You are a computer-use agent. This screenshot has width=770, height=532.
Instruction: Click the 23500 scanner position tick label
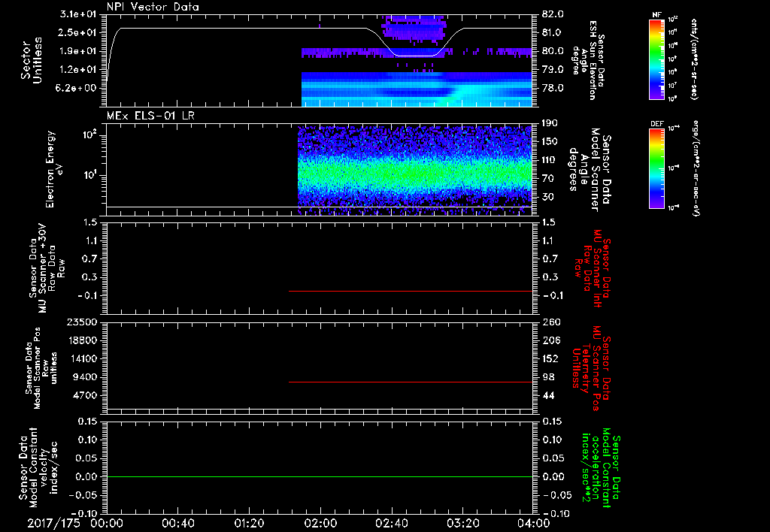click(83, 322)
